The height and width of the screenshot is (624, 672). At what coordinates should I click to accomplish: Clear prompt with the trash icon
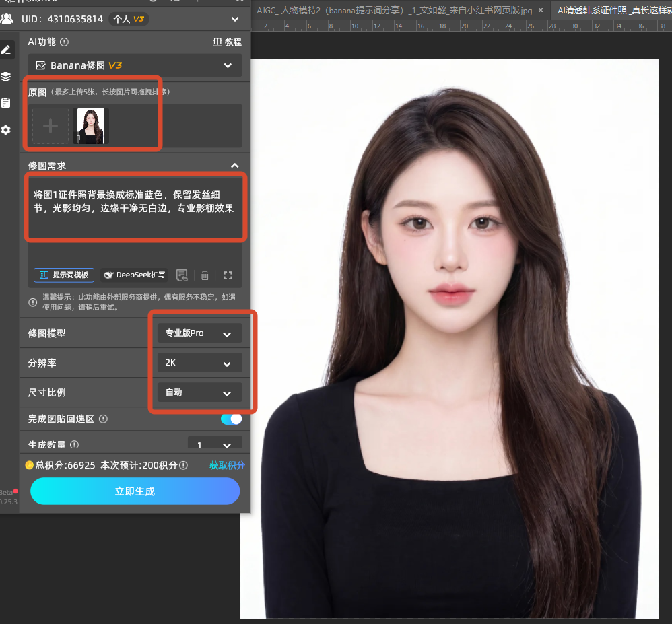tap(205, 275)
